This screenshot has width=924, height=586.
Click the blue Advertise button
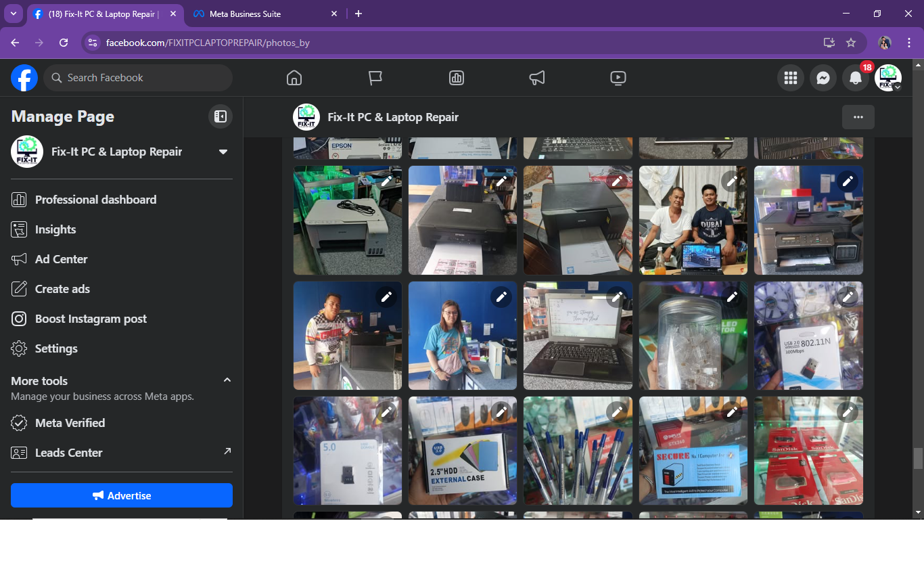click(122, 495)
